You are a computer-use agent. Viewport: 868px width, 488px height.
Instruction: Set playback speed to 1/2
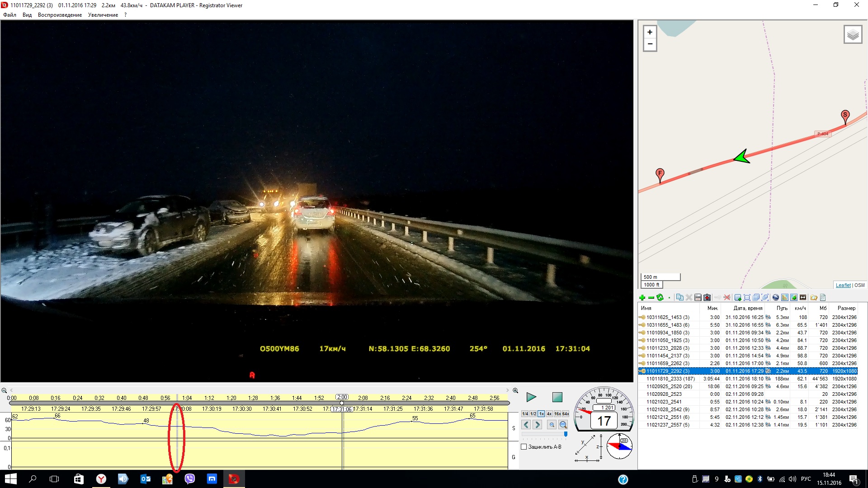click(x=533, y=414)
